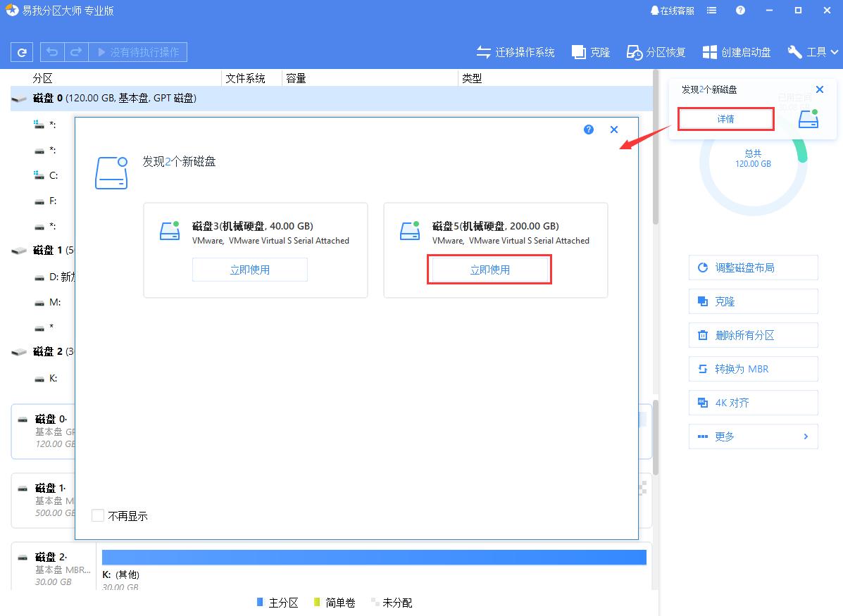
Task: Collapse the 磁盘 0 disk tree
Action: pos(19,99)
